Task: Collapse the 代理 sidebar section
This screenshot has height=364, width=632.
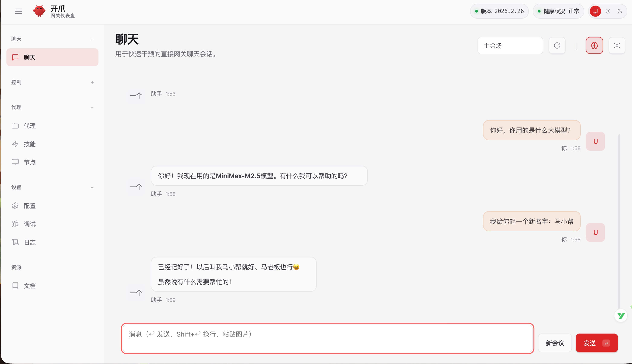Action: [92, 107]
